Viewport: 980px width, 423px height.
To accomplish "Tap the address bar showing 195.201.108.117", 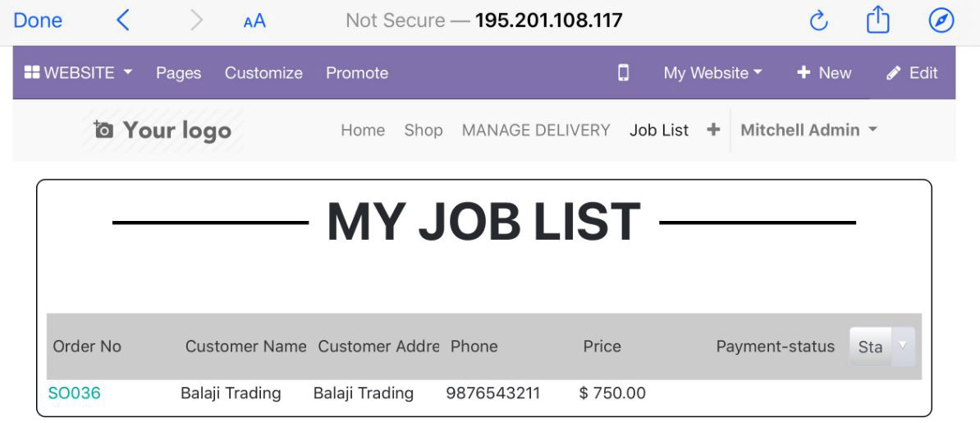I will click(484, 21).
